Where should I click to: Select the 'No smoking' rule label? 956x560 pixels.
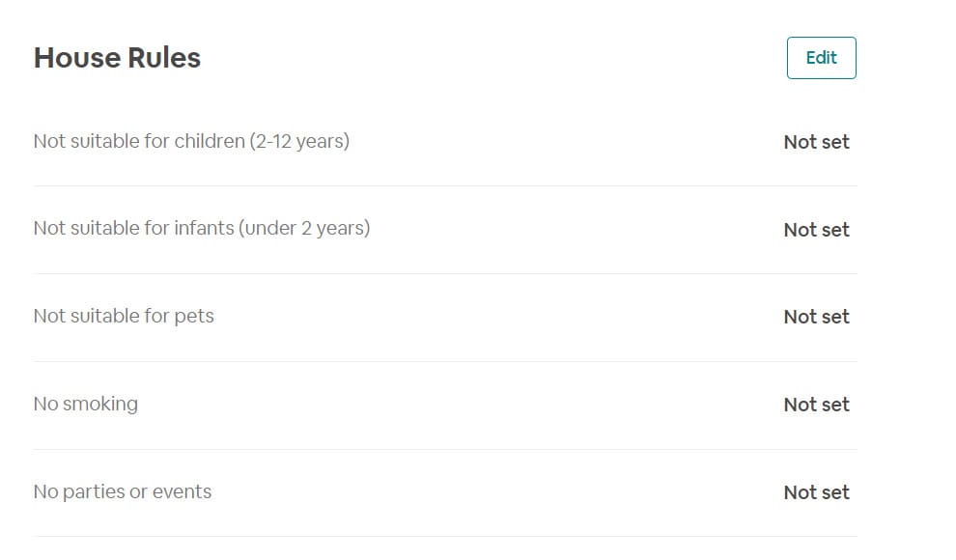(x=85, y=404)
